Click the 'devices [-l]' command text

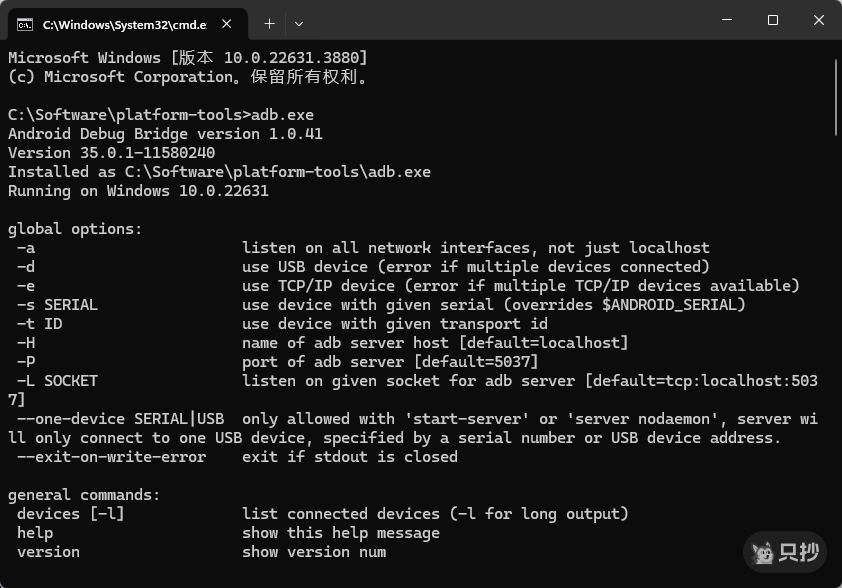(70, 514)
